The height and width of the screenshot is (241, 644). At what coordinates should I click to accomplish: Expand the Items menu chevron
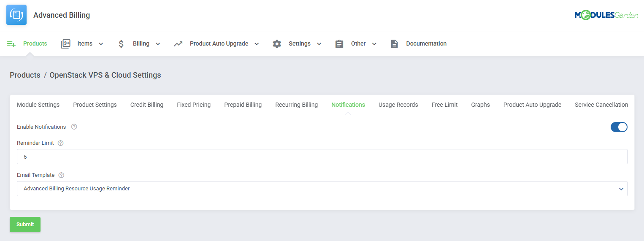click(101, 44)
